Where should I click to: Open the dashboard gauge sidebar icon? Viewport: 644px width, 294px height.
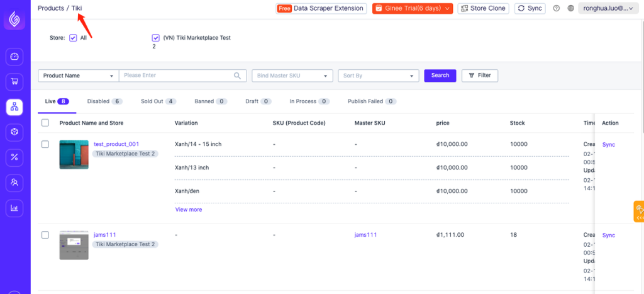click(x=14, y=56)
